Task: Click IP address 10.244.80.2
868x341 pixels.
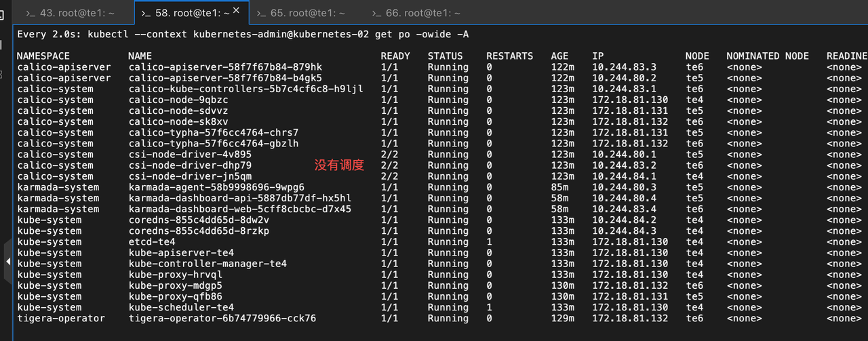Action: point(625,78)
